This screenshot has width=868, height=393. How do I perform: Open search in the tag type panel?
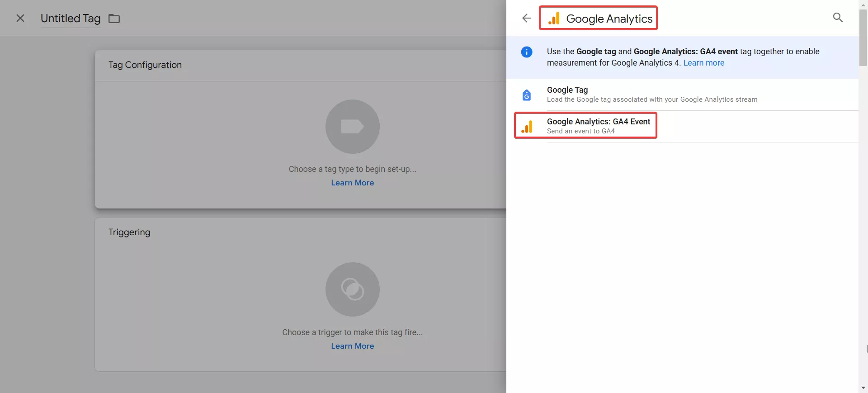(838, 18)
